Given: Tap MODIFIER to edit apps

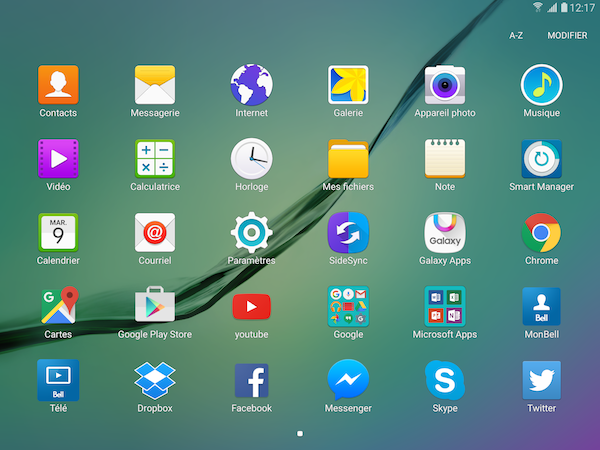Looking at the screenshot, I should 567,36.
